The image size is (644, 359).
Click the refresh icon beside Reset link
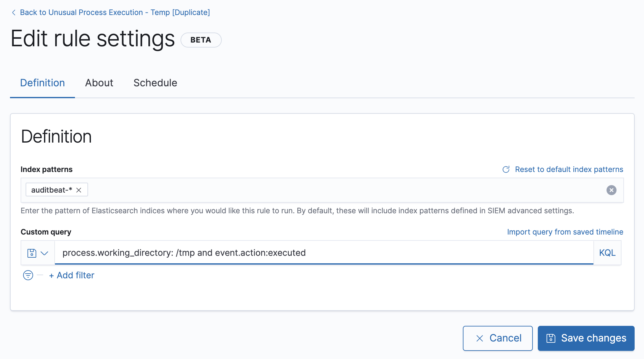506,169
